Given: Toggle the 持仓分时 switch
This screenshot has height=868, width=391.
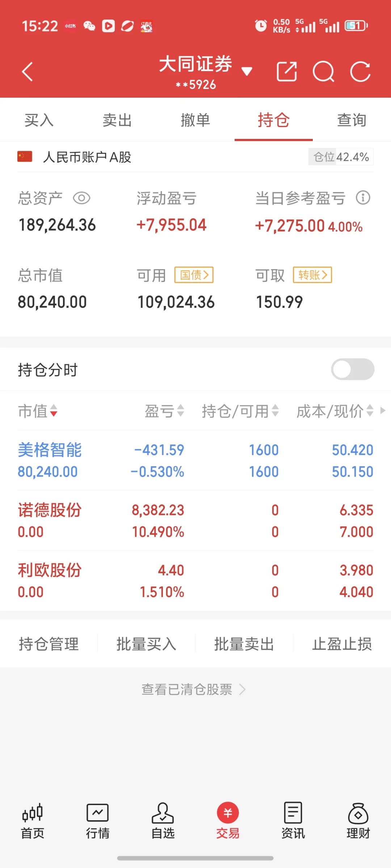Looking at the screenshot, I should click(352, 369).
